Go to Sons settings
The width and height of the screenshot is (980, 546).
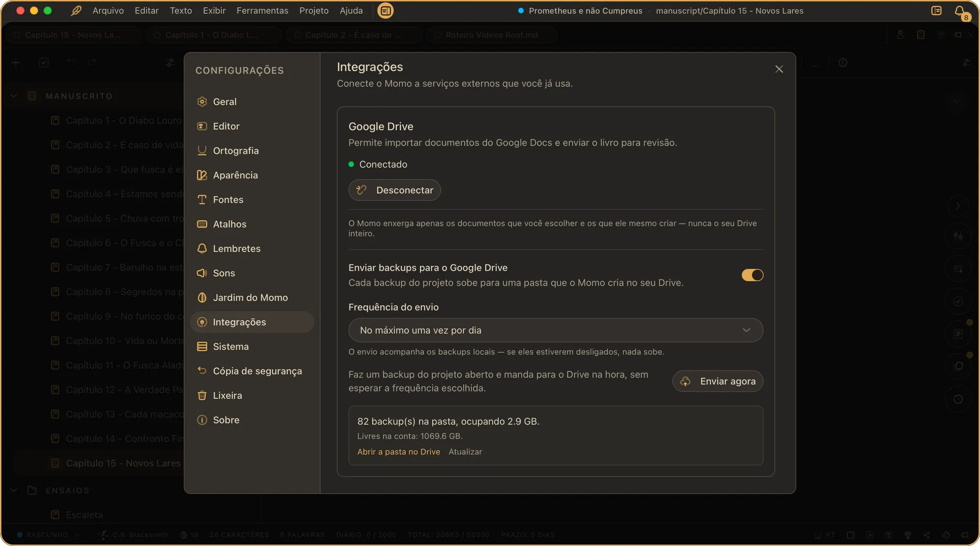[x=252, y=273]
